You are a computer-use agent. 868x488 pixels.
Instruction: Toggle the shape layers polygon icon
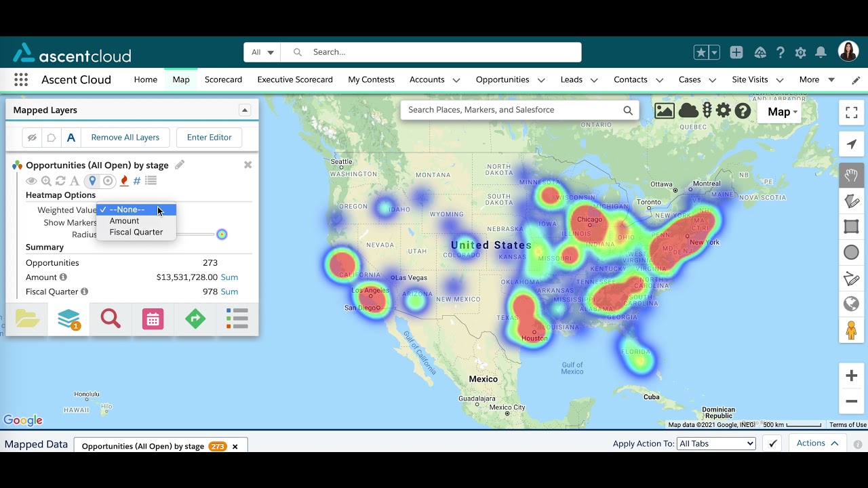pyautogui.click(x=51, y=138)
